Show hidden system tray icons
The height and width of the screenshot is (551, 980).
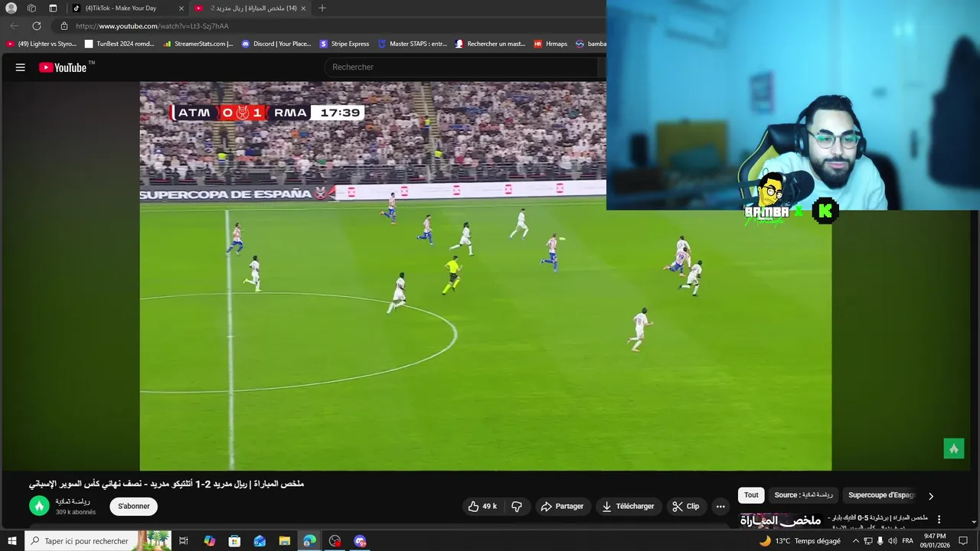pyautogui.click(x=856, y=541)
